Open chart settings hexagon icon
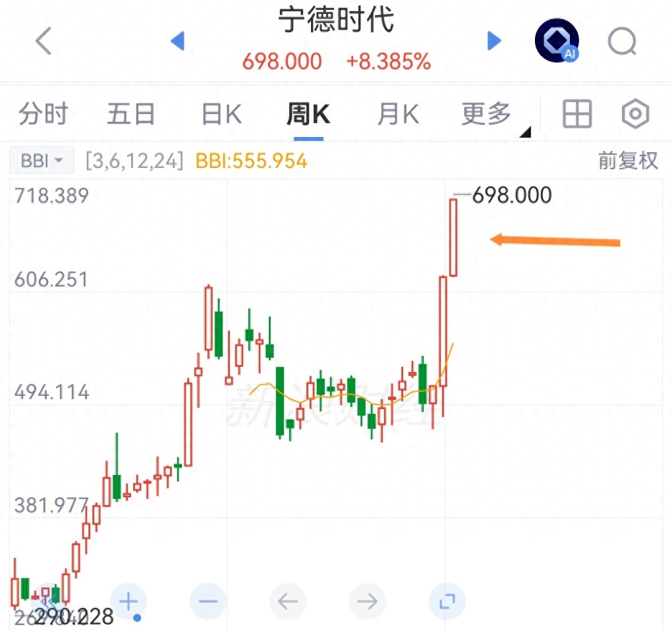The width and height of the screenshot is (672, 631). (x=635, y=114)
